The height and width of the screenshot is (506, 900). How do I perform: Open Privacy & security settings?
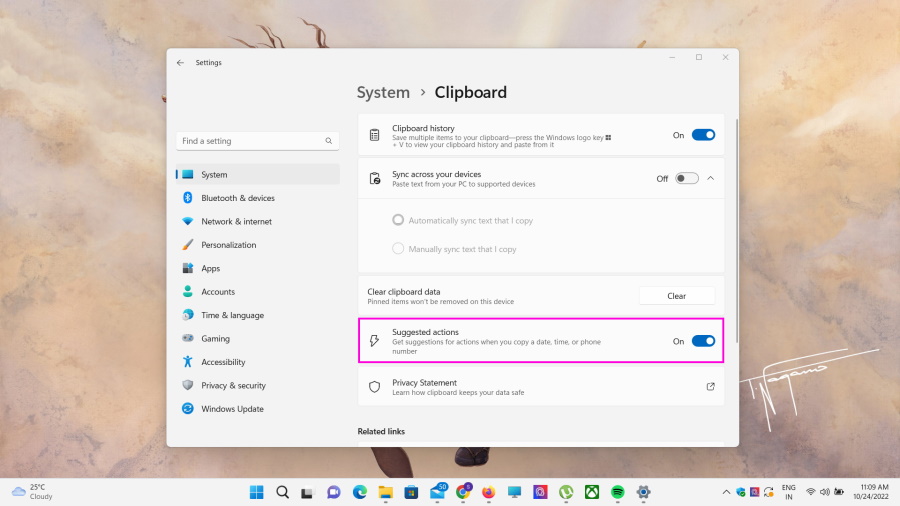(x=258, y=386)
